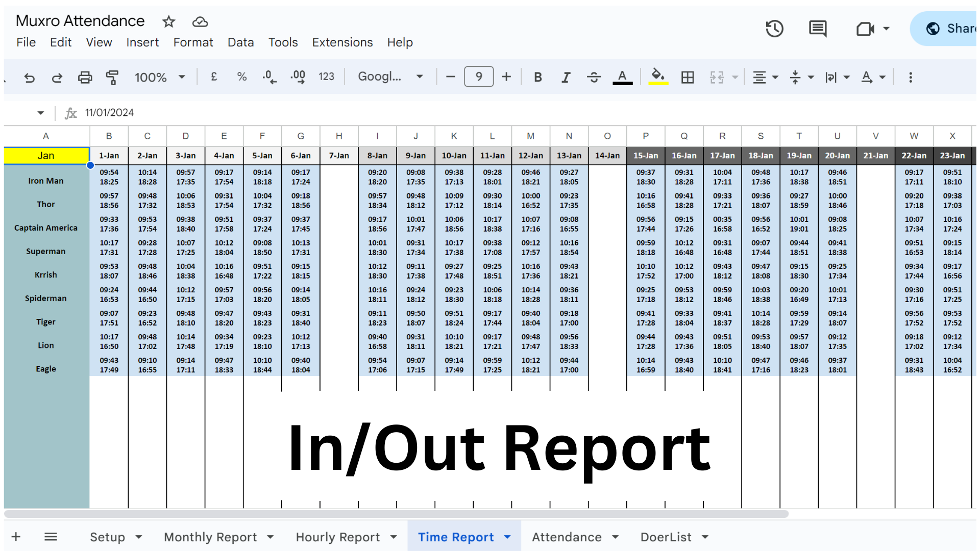The height and width of the screenshot is (551, 980).
Task: Select the Captain America name cell
Action: (x=46, y=228)
